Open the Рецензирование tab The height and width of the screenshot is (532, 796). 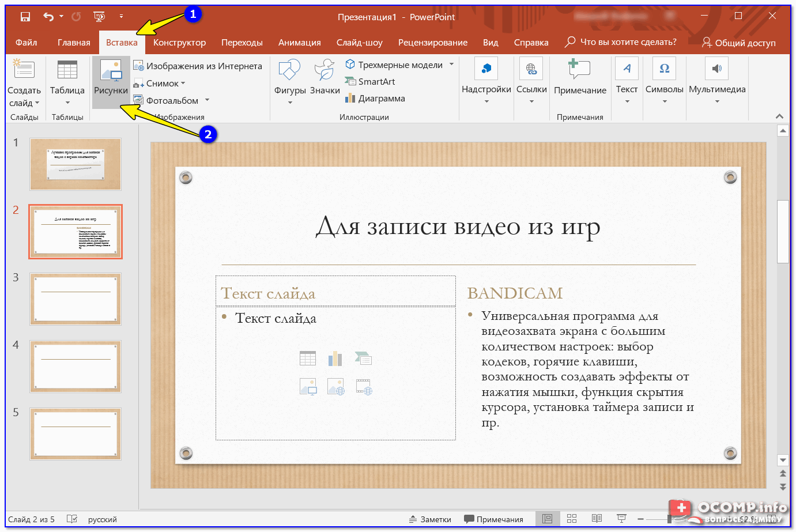[433, 42]
